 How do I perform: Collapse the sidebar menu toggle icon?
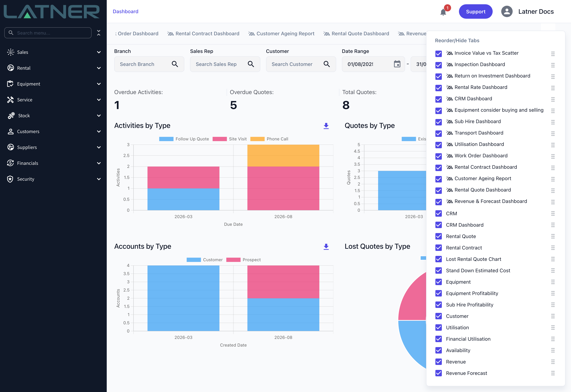point(99,33)
